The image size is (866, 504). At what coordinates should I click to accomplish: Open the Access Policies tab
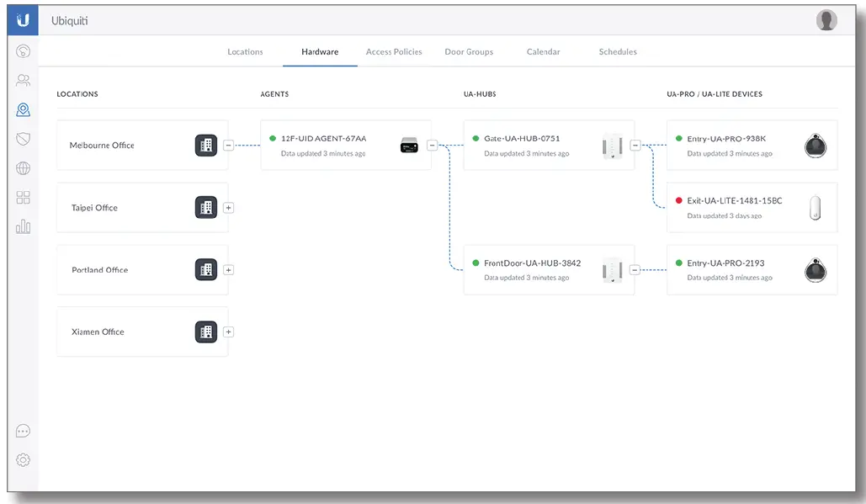point(394,52)
